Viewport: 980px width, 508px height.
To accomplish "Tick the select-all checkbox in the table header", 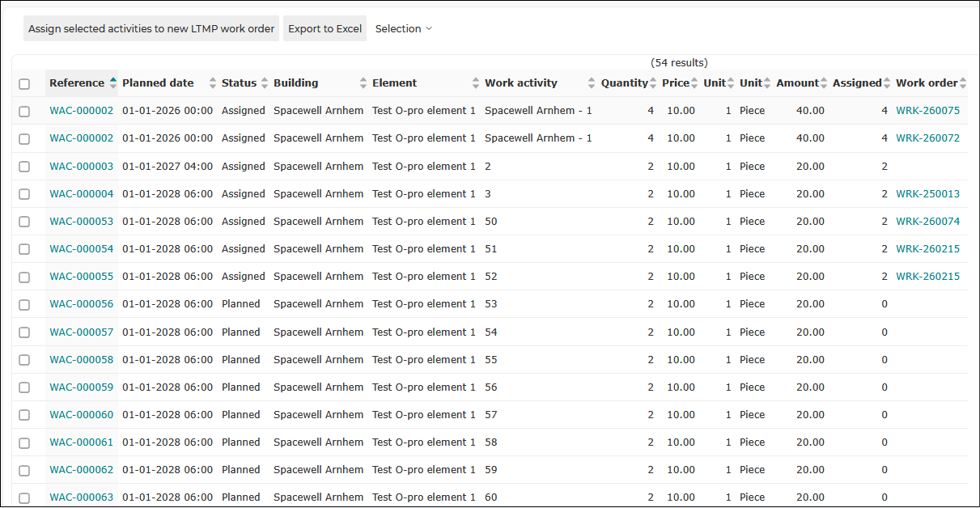I will click(x=24, y=83).
